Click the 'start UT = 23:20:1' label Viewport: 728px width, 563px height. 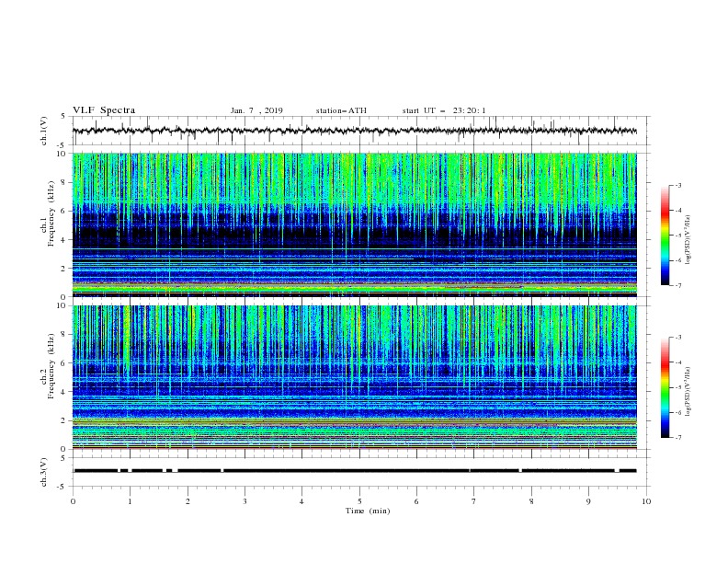point(444,110)
